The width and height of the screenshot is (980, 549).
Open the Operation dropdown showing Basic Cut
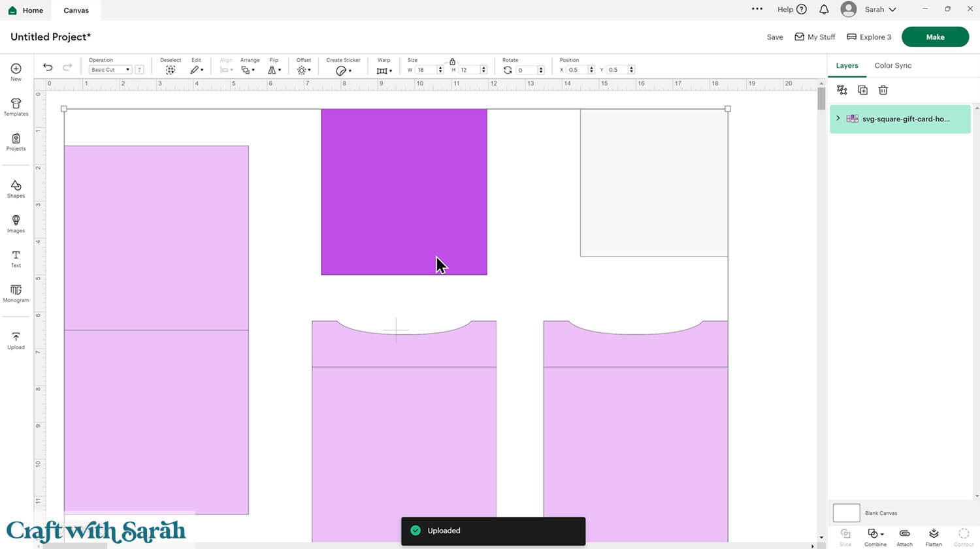point(110,70)
